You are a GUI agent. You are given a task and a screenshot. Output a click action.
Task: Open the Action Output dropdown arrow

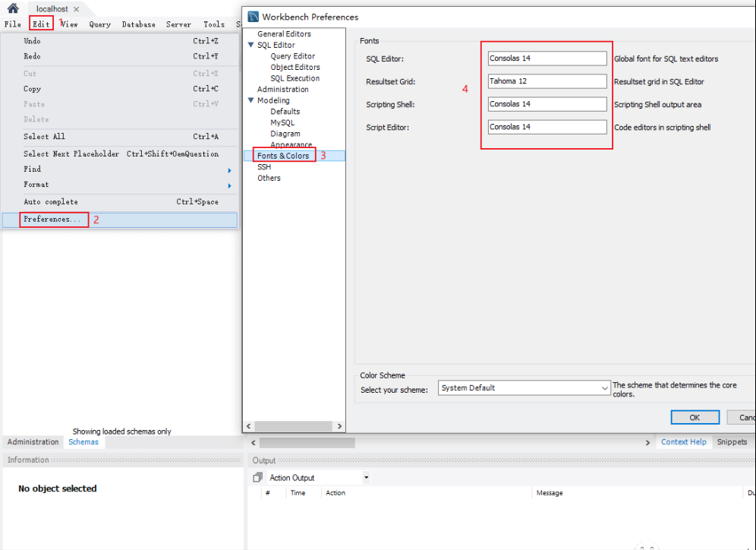pos(367,478)
